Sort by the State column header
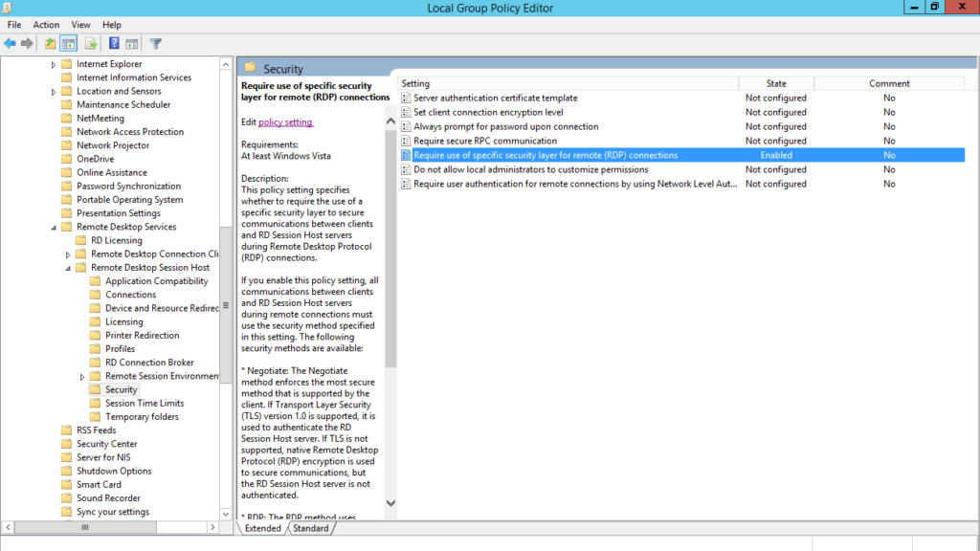The image size is (980, 551). 776,84
